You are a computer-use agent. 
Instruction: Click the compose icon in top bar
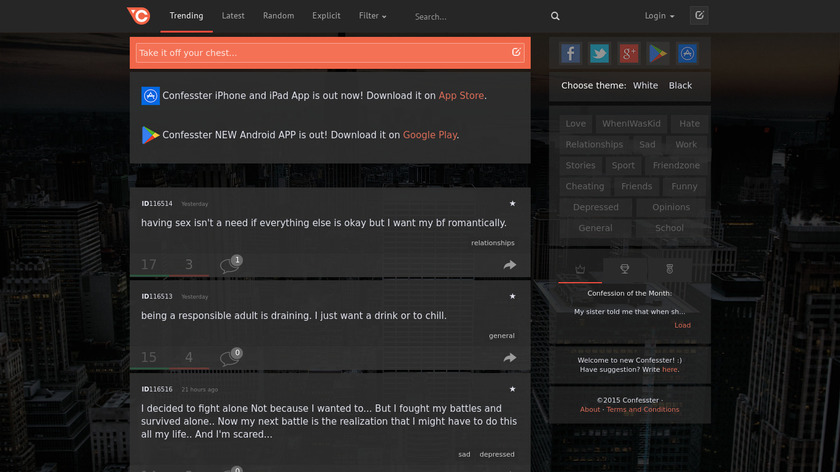click(699, 16)
